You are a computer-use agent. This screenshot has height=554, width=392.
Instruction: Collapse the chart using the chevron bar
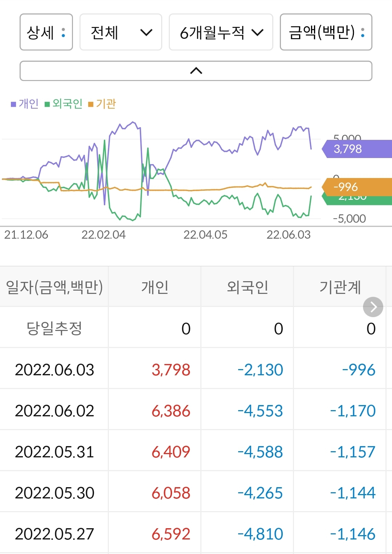tap(196, 70)
